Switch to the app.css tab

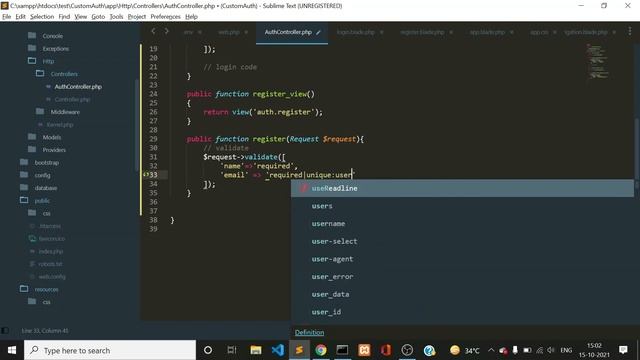coord(539,32)
